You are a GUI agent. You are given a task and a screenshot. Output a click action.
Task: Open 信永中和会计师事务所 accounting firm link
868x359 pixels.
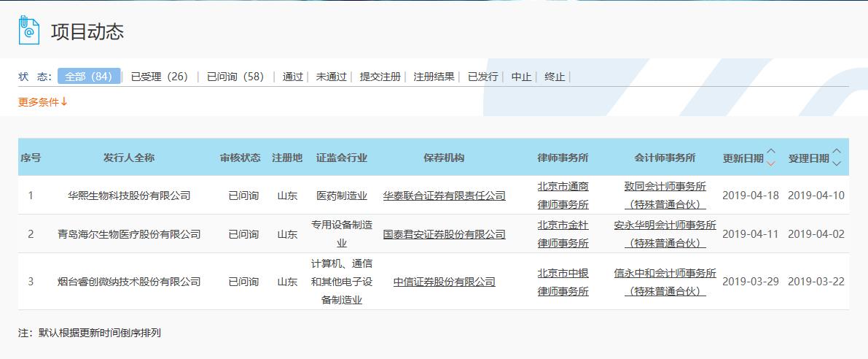pos(665,282)
